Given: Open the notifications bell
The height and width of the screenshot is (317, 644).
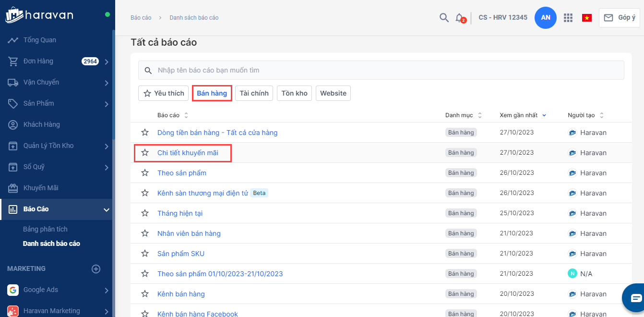Looking at the screenshot, I should click(459, 18).
